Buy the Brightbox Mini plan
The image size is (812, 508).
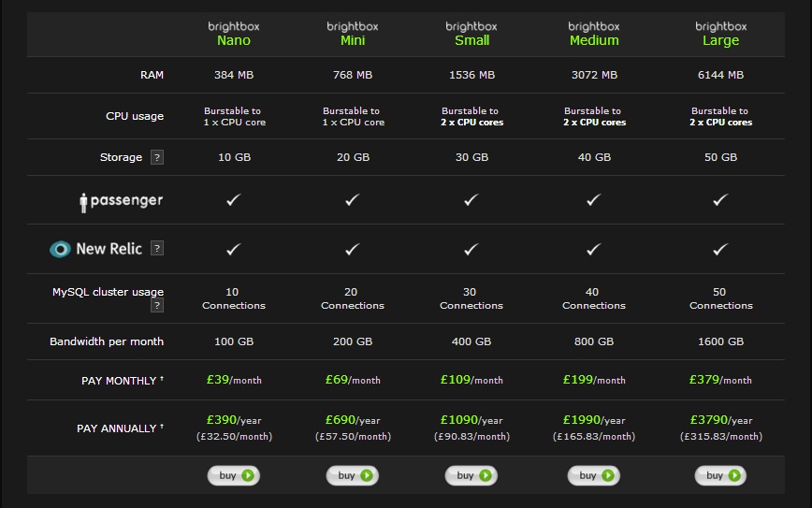click(x=352, y=475)
